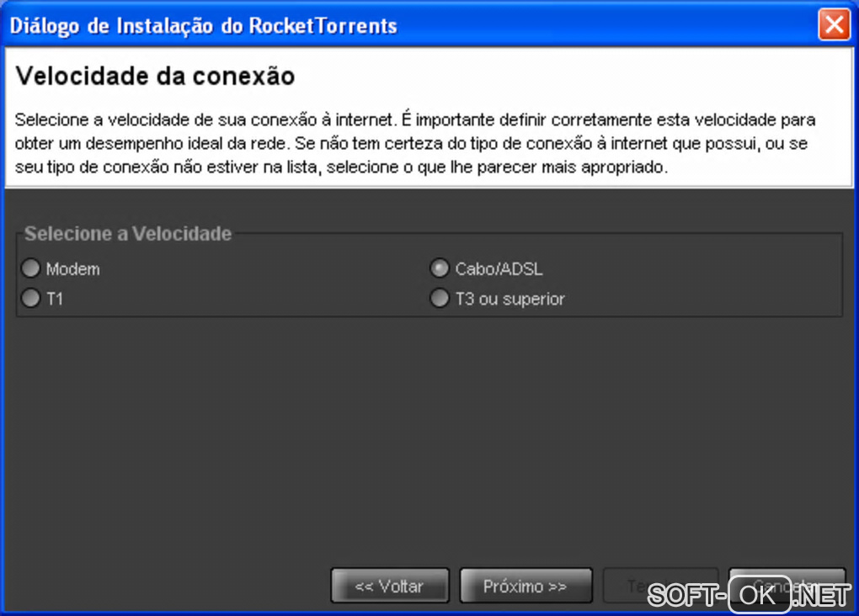Screen dimensions: 859x616
Task: Pick the T3 ou superior radio button
Action: point(440,299)
